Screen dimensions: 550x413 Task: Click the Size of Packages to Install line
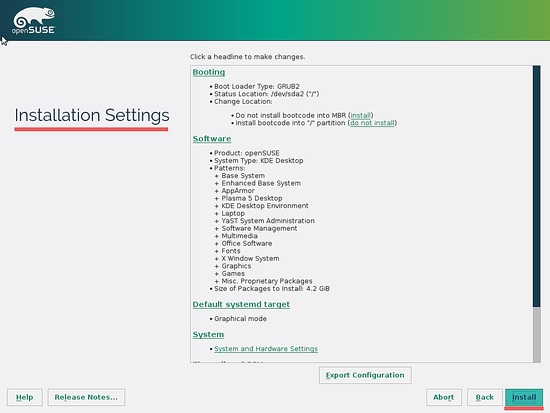[x=272, y=289]
